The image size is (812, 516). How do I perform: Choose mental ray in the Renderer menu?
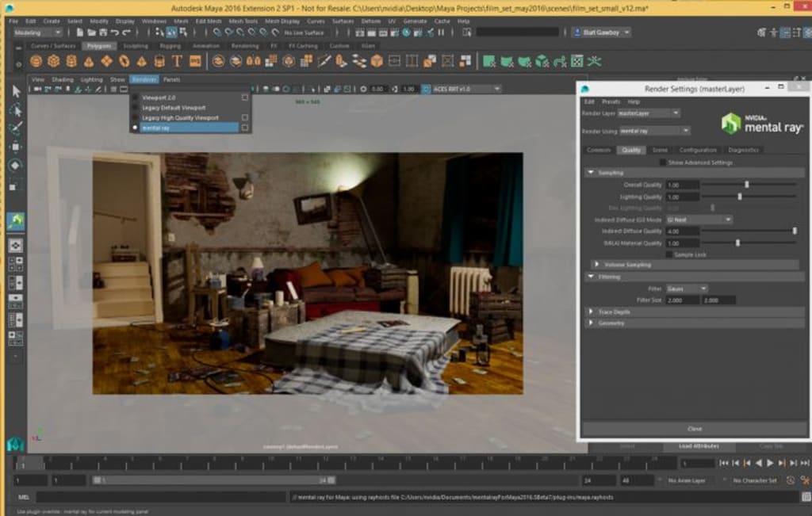point(159,126)
